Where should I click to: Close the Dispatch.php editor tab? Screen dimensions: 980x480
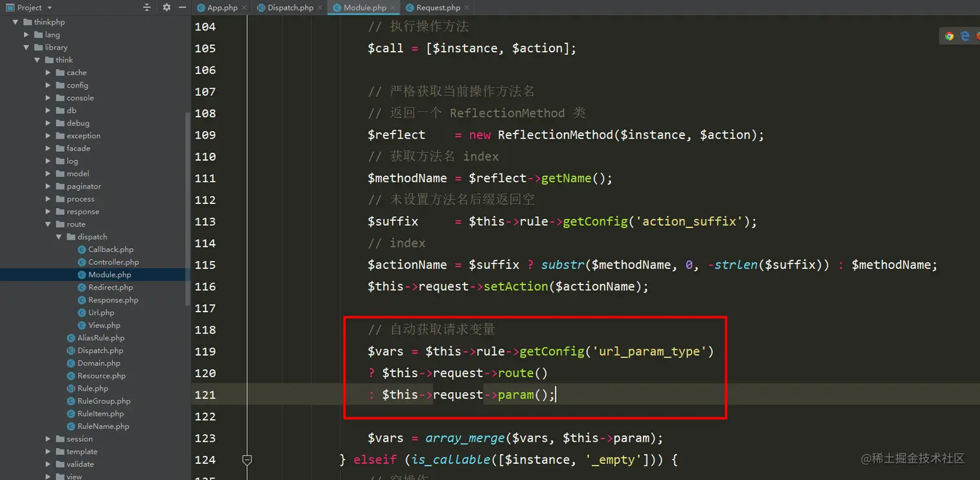320,8
